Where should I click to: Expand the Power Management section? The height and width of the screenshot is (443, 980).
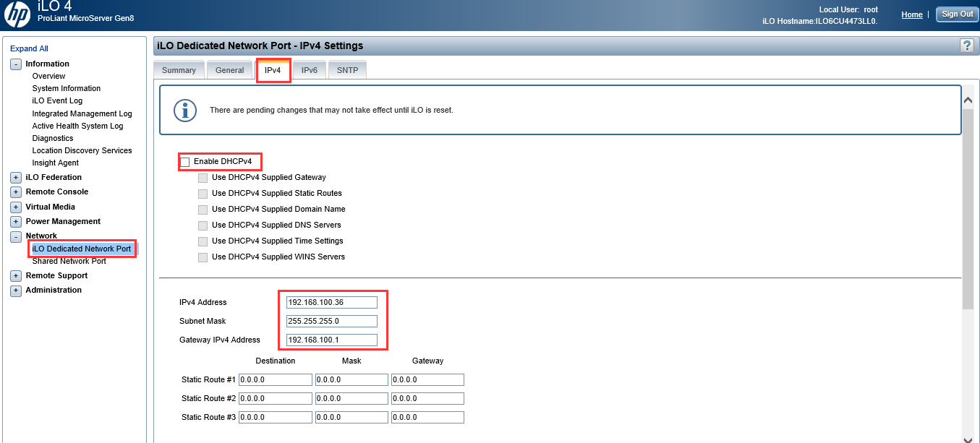click(x=16, y=222)
